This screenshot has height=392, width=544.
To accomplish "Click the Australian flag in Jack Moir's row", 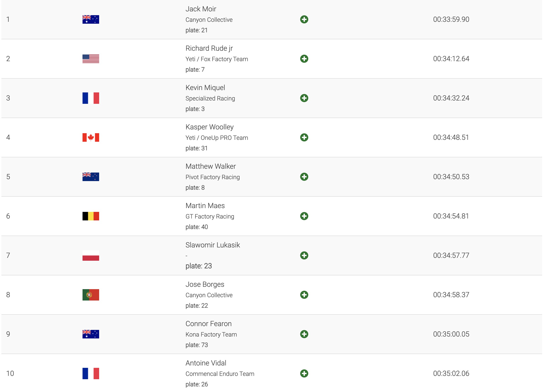I will pos(91,19).
